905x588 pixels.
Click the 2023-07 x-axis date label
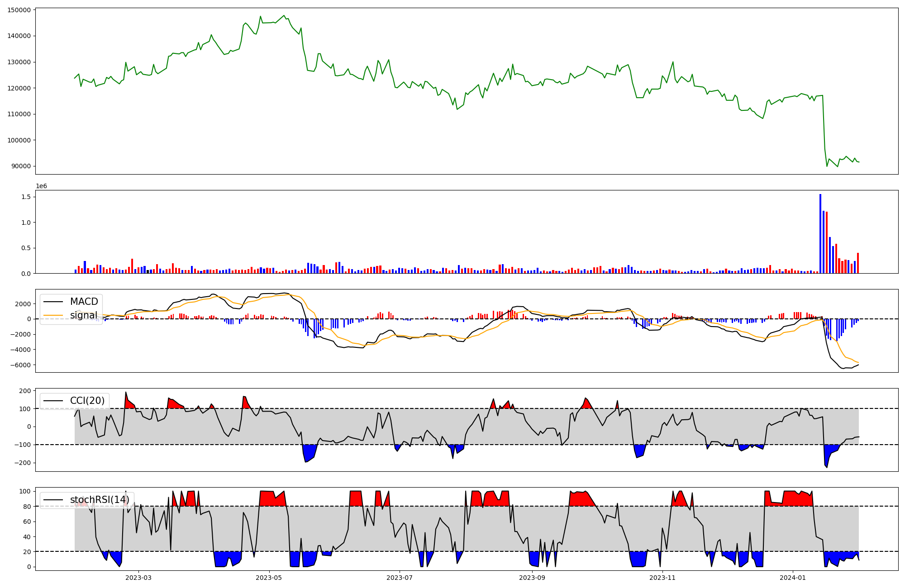pyautogui.click(x=400, y=578)
